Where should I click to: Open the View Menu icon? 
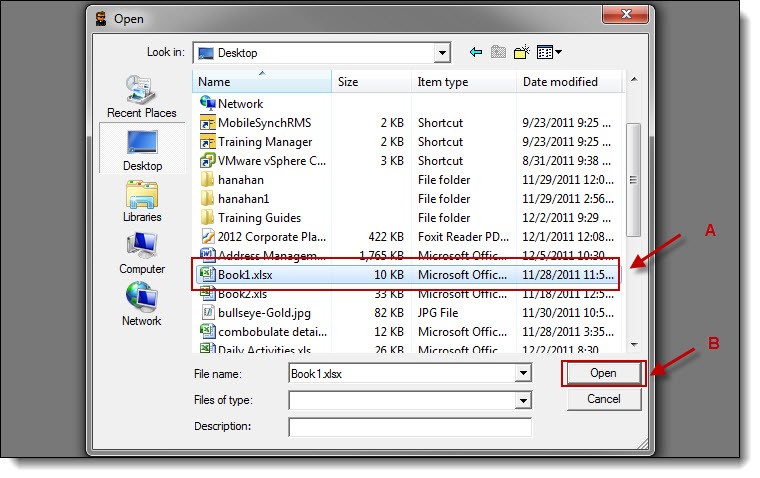point(549,52)
